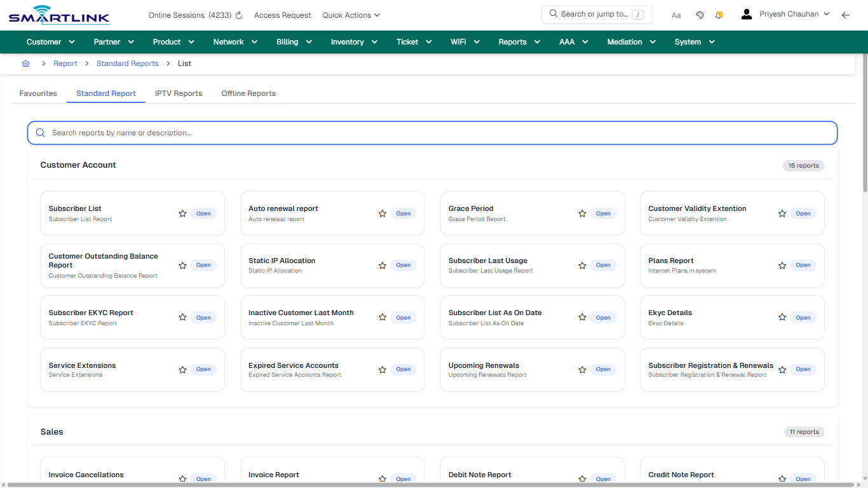Click the Access Request link
The image size is (868, 488).
pyautogui.click(x=282, y=15)
